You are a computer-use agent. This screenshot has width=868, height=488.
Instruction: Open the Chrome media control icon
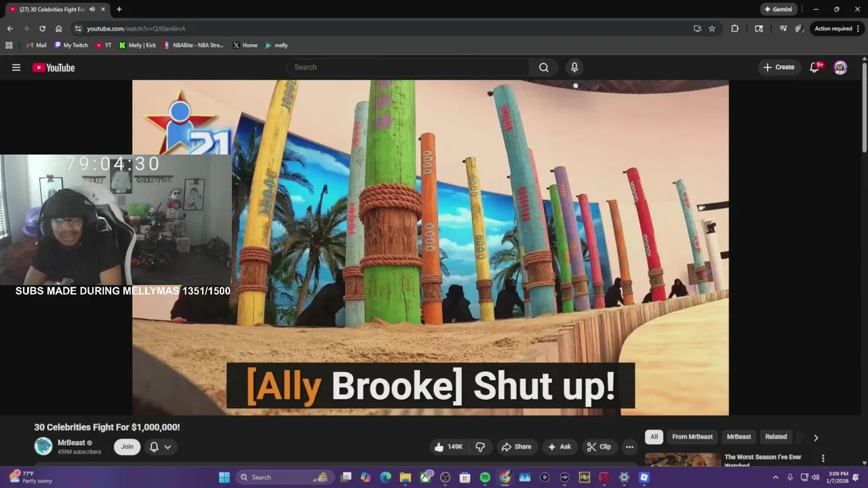783,28
